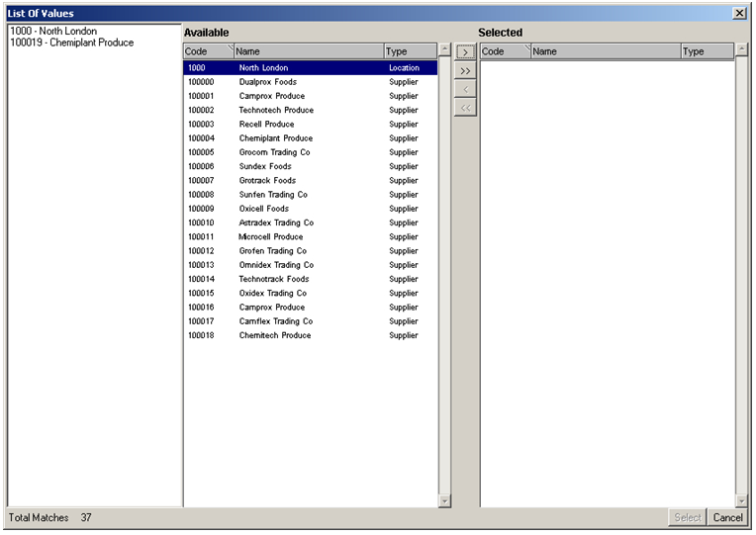
Task: Click 'Location' type cell of North London
Action: point(404,68)
